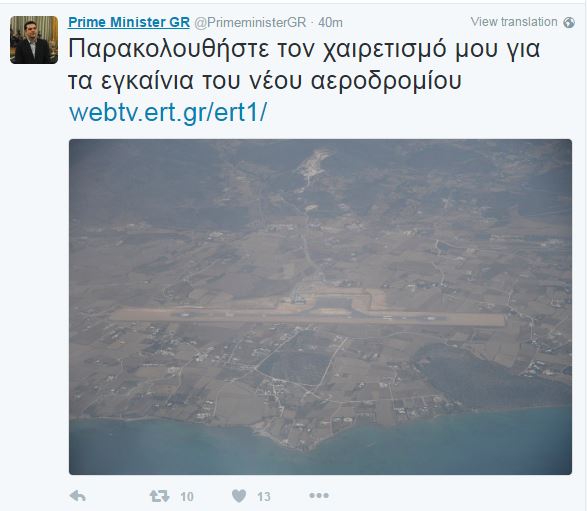Click the word Παρακολουθήστε in the tweet
This screenshot has width=587, height=511.
click(x=169, y=50)
